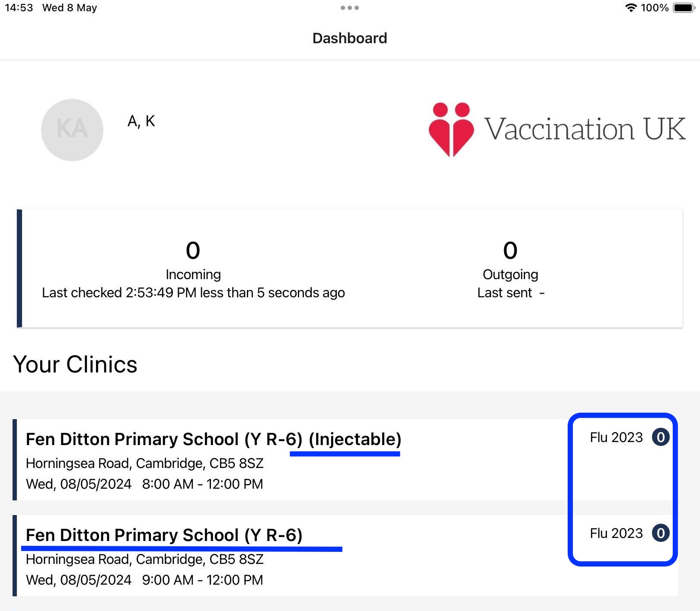Screen dimensions: 700x611
Task: Open Fen Ditton Primary School (Injectable) clinic
Action: [214, 439]
